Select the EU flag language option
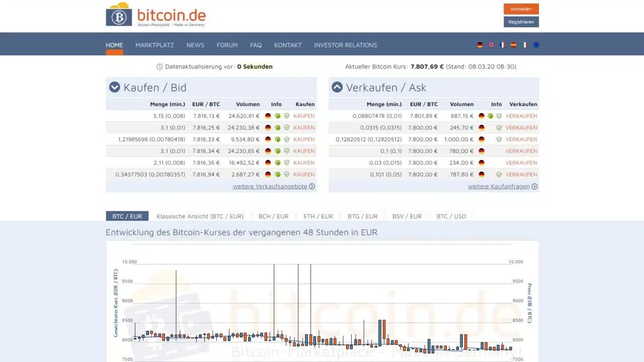This screenshot has height=362, width=644. [x=536, y=45]
